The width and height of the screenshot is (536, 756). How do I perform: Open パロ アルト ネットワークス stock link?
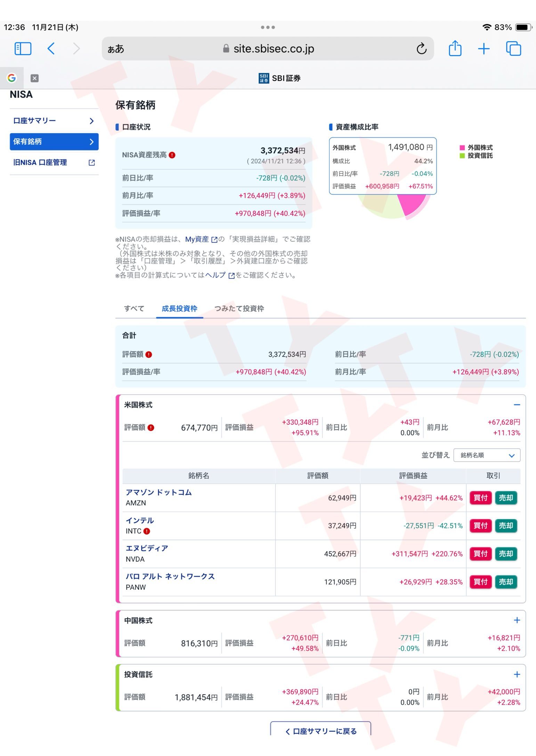point(170,576)
